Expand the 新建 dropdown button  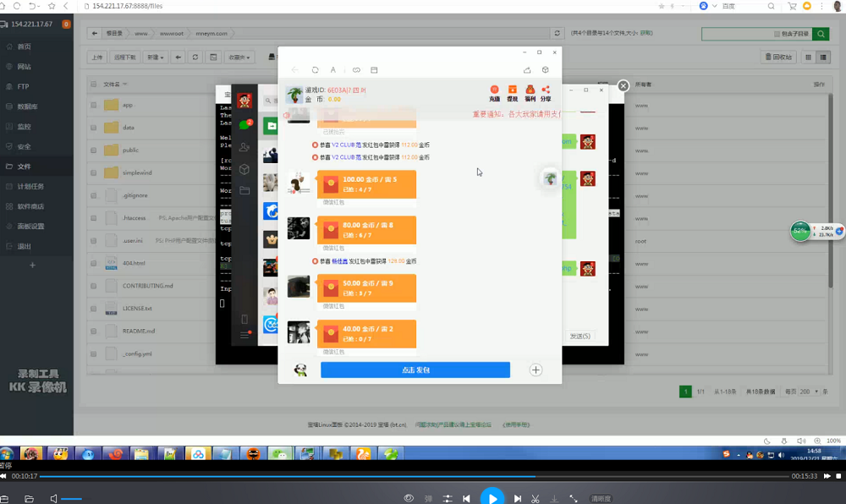pyautogui.click(x=155, y=58)
